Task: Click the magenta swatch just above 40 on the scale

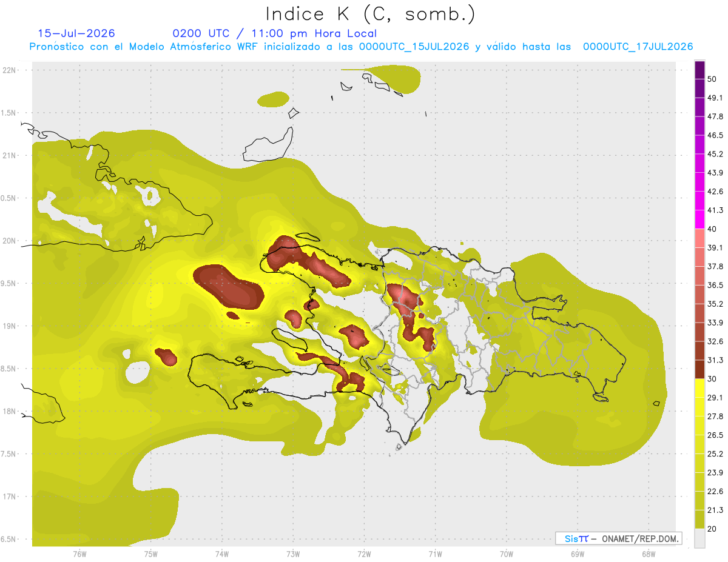Action: click(700, 219)
